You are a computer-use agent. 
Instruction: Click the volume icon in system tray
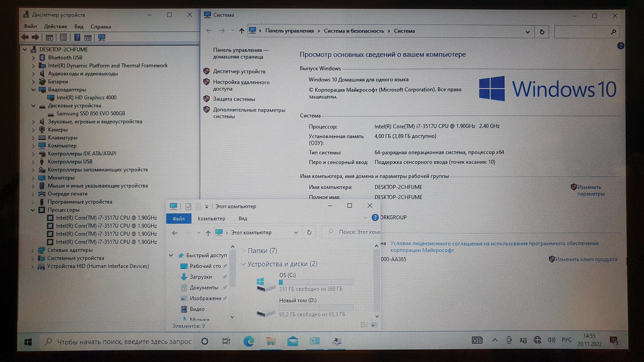[551, 340]
